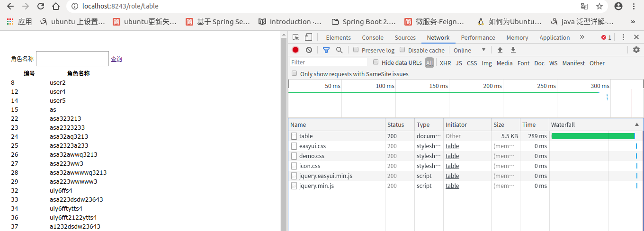Screen dimensions: 644x231
Task: Switch to the Console tab
Action: coord(373,37)
